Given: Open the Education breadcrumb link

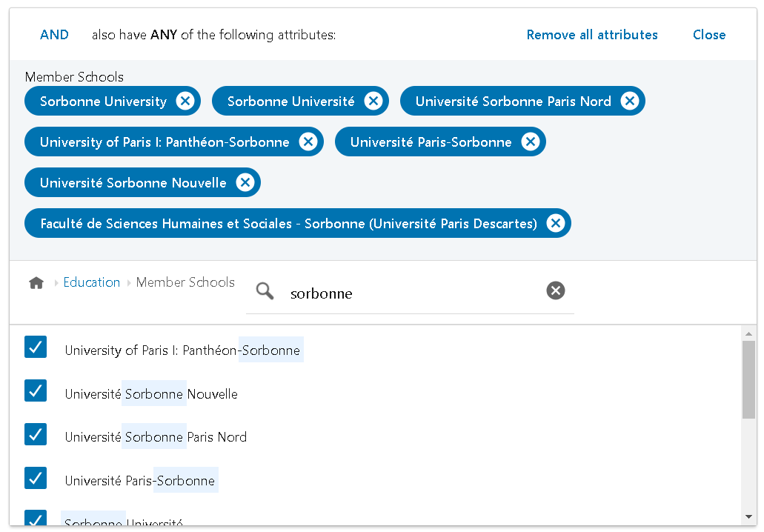Looking at the screenshot, I should click(92, 282).
